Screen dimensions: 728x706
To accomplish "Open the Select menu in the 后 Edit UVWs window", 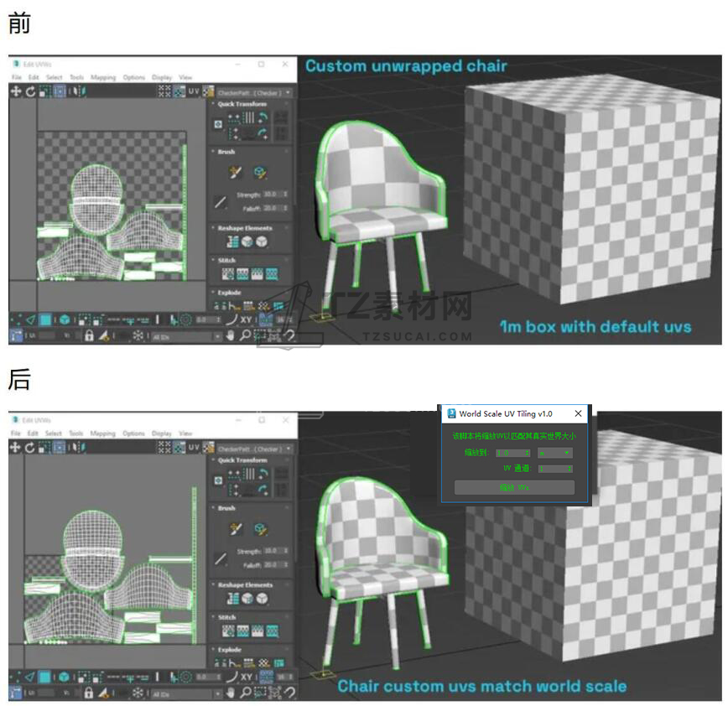I will (54, 433).
